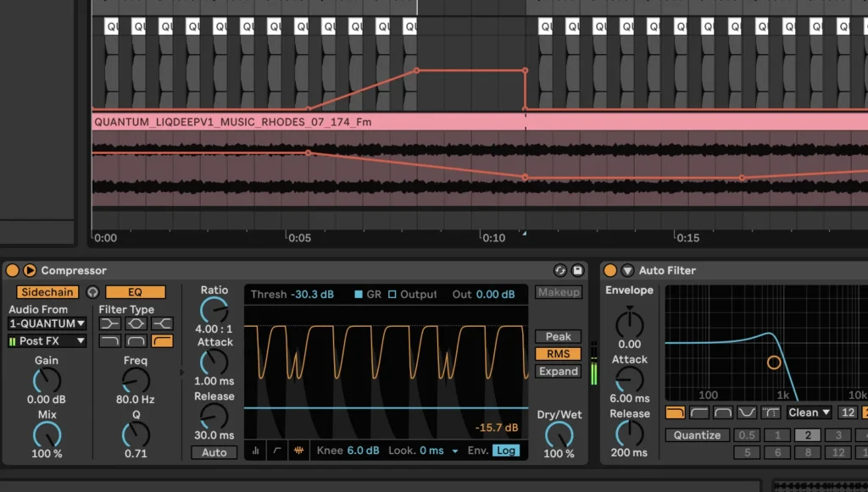Viewport: 868px width, 492px height.
Task: Save Compressor preset with disk icon
Action: (578, 270)
